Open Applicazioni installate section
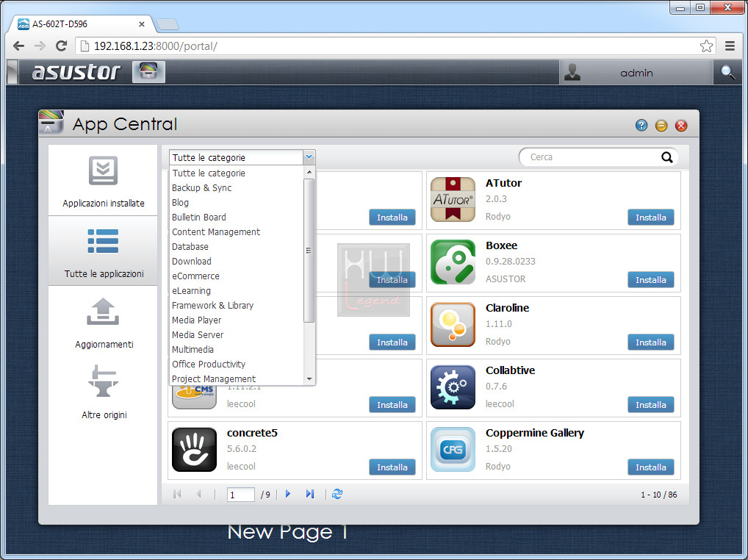Screen dimensions: 748x560 coord(103,180)
